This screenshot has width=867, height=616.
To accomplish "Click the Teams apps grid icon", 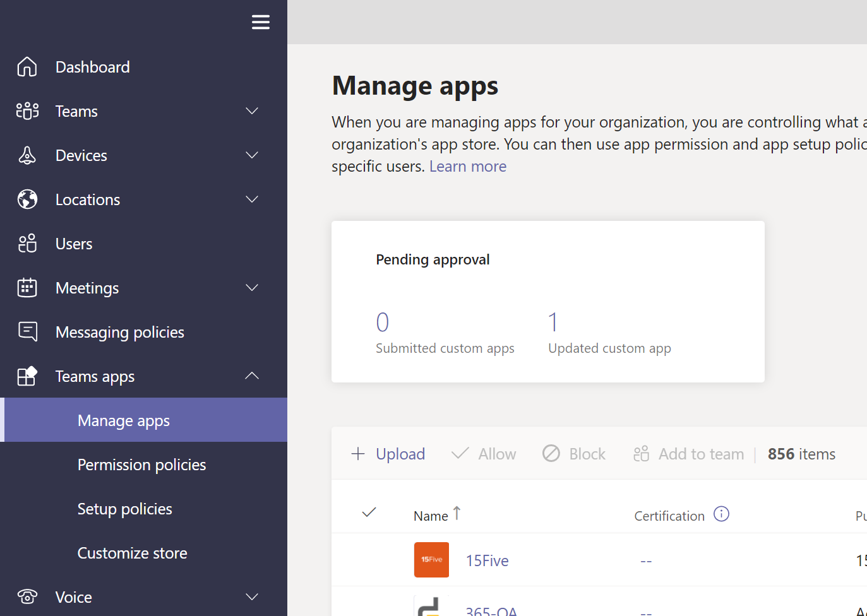I will (27, 376).
